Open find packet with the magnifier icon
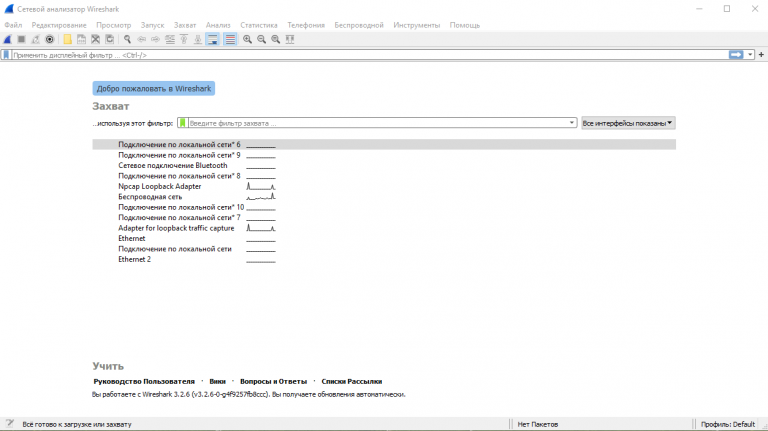 point(127,39)
